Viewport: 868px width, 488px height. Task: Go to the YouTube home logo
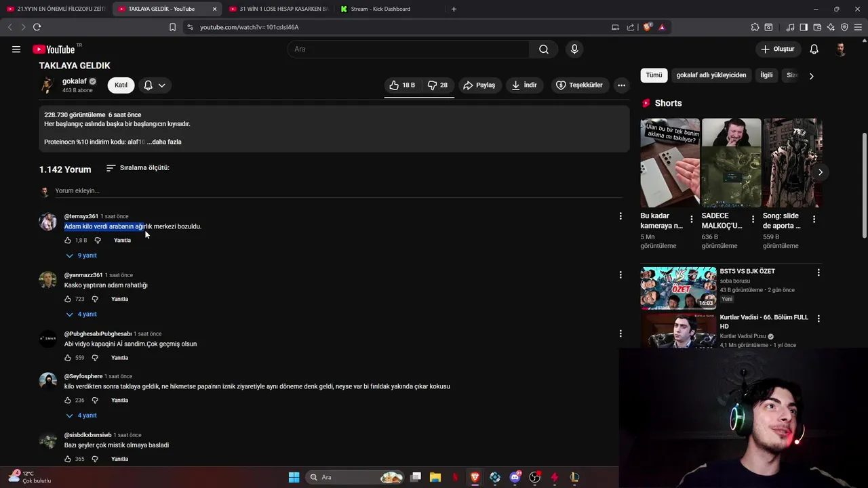click(54, 49)
